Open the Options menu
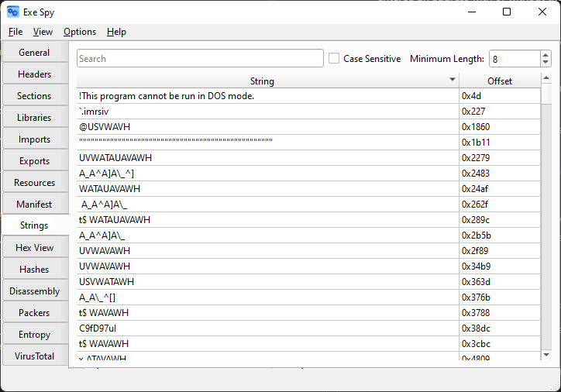The image size is (561, 392). click(x=80, y=32)
